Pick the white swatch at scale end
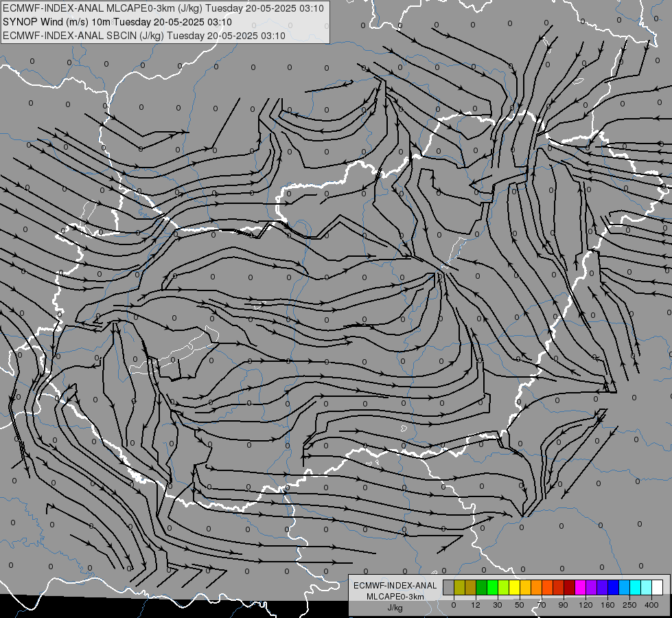The height and width of the screenshot is (618, 672). (658, 587)
